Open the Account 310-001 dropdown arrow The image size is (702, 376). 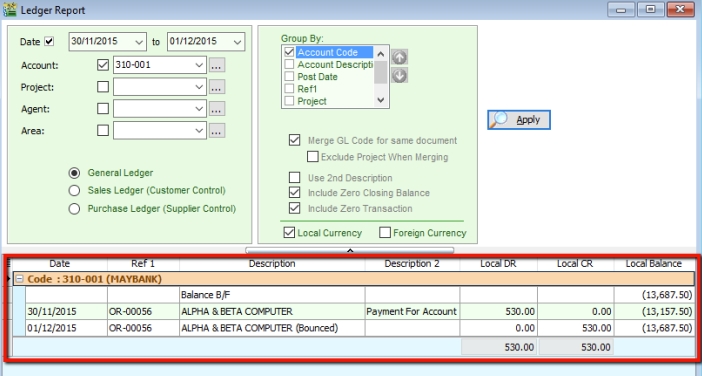(199, 65)
